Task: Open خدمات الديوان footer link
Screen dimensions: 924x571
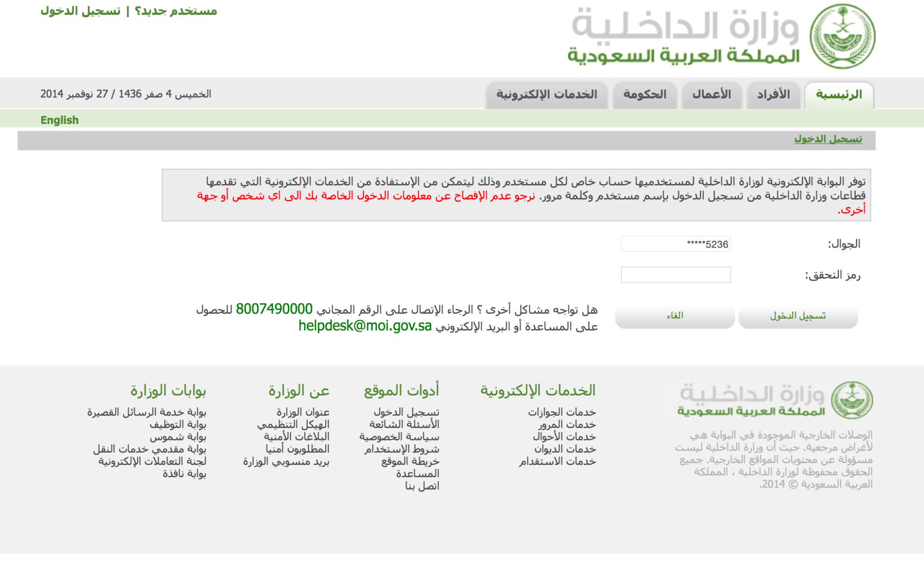Action: point(565,449)
